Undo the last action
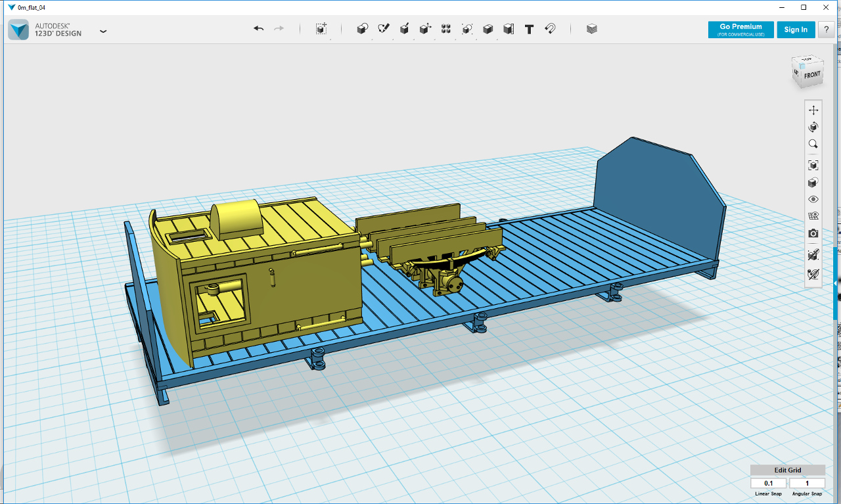 259,29
